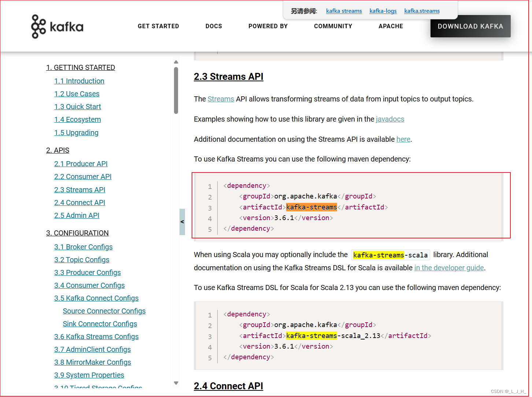The width and height of the screenshot is (532, 397).
Task: Go to 3.2 Topic Configs
Action: pyautogui.click(x=82, y=260)
